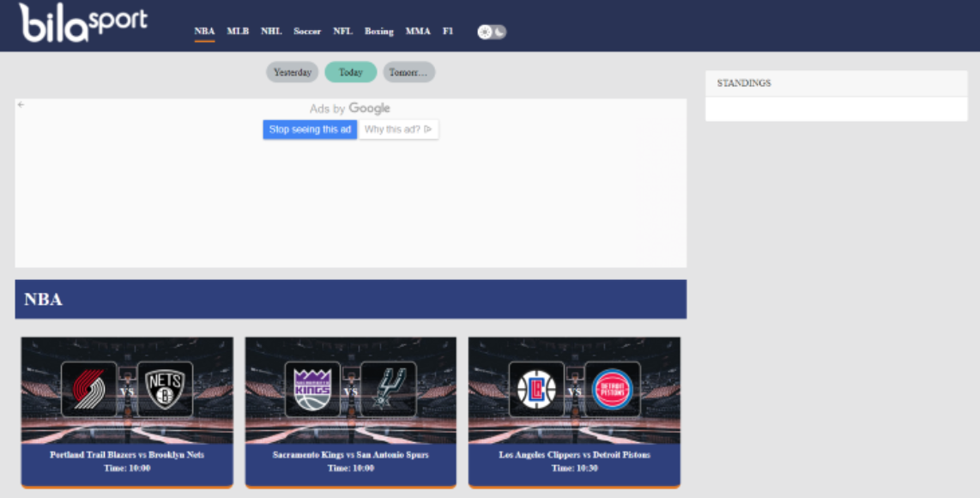Select Boxing in the navigation bar

coord(378,31)
